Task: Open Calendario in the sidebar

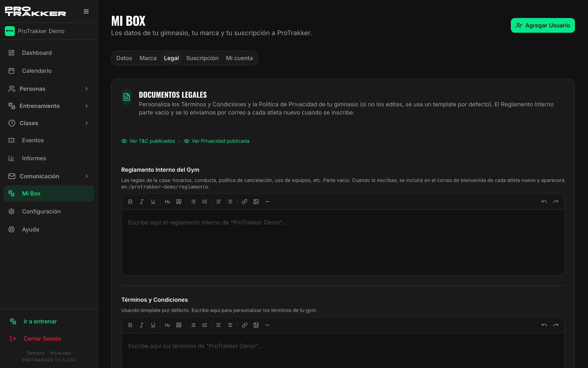Action: (49, 71)
